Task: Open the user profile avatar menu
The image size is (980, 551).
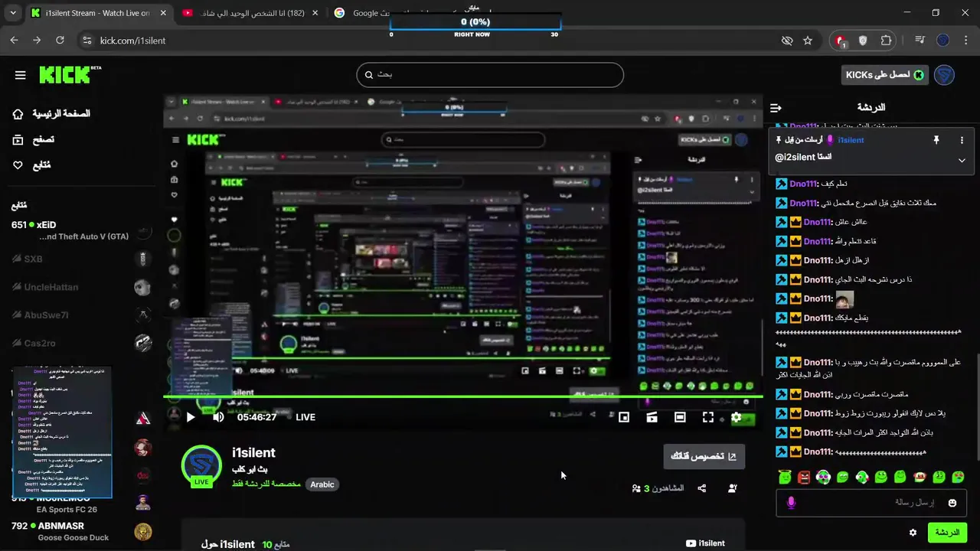Action: (x=944, y=75)
